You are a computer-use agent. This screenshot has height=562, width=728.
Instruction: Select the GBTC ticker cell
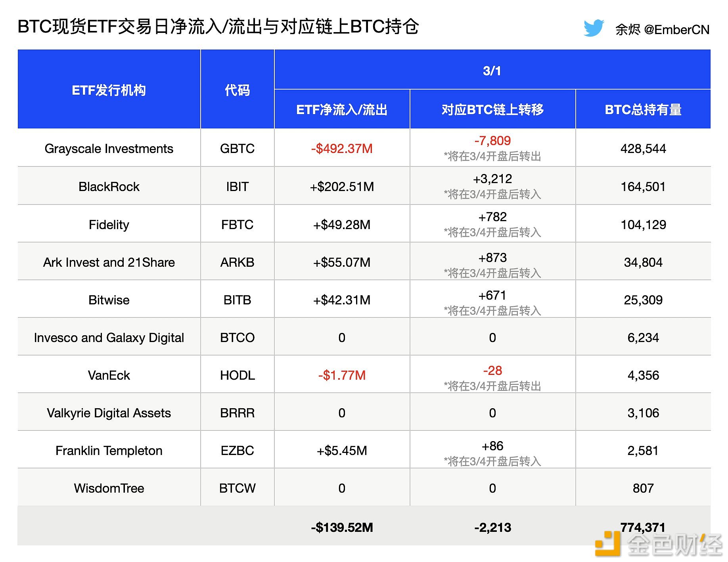coord(237,149)
